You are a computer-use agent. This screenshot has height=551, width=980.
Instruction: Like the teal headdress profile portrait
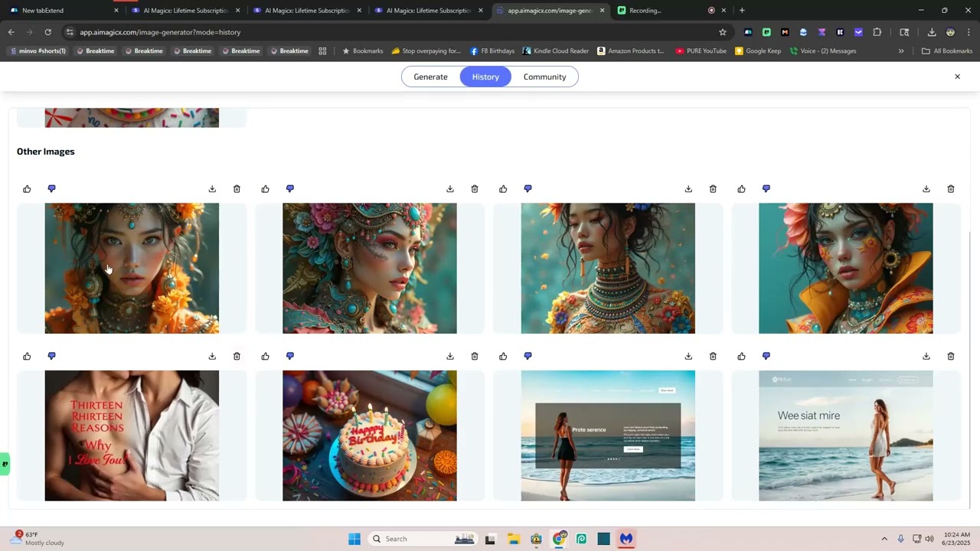point(265,189)
